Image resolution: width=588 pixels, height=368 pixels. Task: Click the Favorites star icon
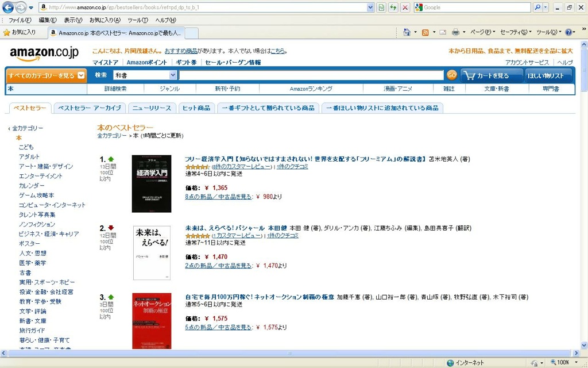6,33
